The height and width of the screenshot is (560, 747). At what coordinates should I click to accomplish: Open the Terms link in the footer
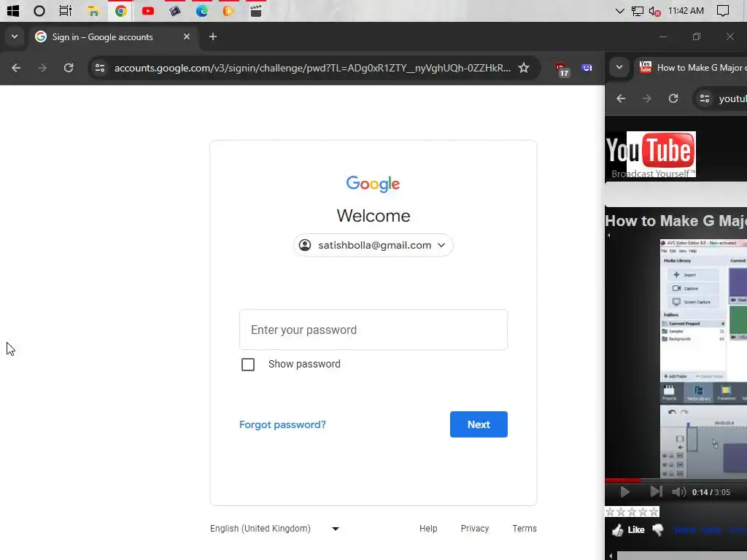(x=524, y=529)
